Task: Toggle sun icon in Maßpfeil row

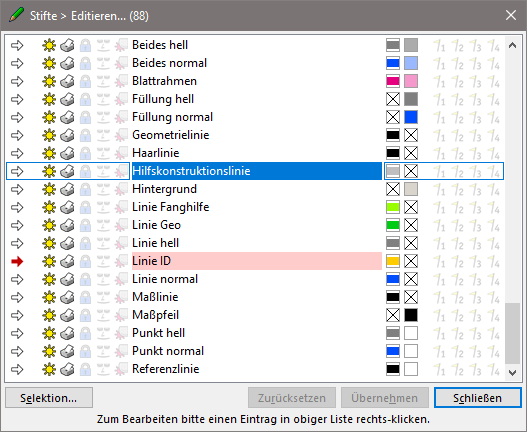Action: [x=49, y=315]
